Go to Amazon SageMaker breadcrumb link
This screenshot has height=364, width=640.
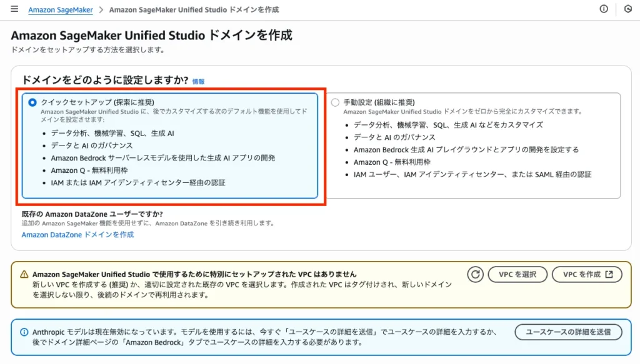(x=61, y=10)
